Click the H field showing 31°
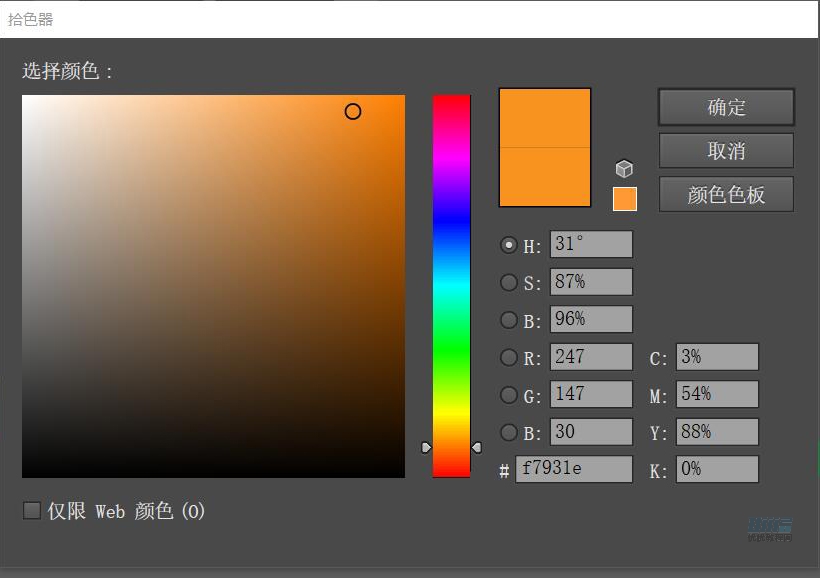The width and height of the screenshot is (820, 578). [591, 244]
